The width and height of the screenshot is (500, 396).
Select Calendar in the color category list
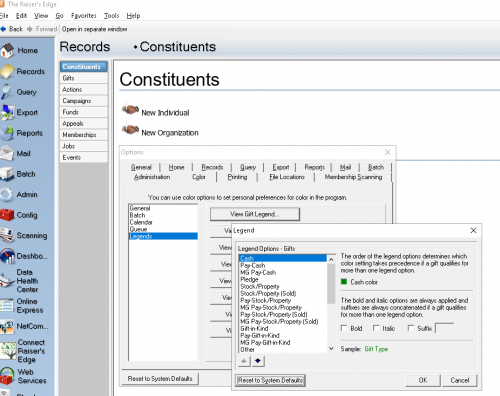pos(141,222)
